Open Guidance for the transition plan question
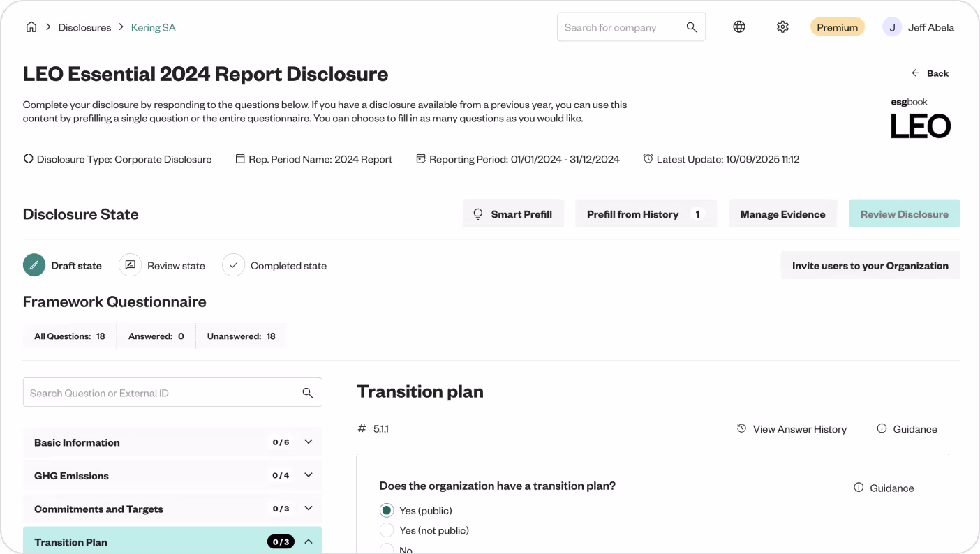980x554 pixels. [891, 488]
